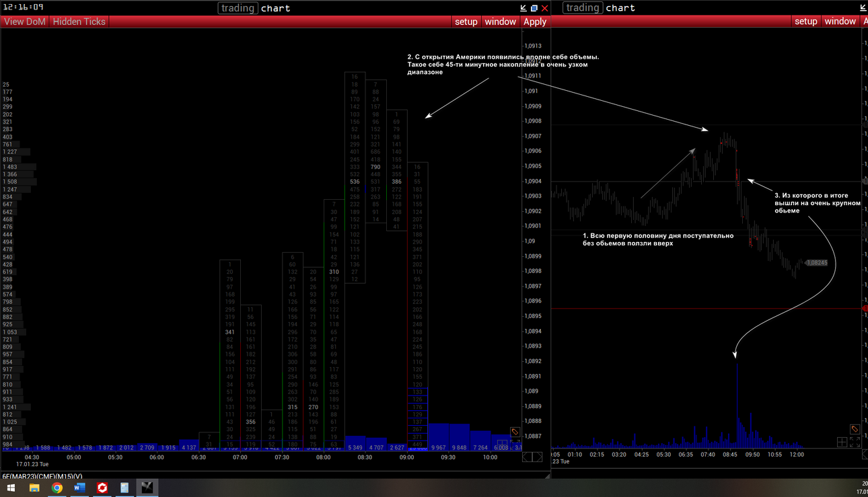Click highlighted volume cell 270
This screenshot has height=497, width=868.
[x=313, y=408]
